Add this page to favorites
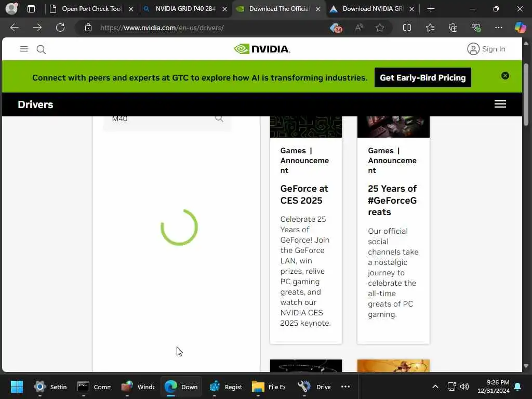Screen dimensions: 532x399 tap(380, 28)
